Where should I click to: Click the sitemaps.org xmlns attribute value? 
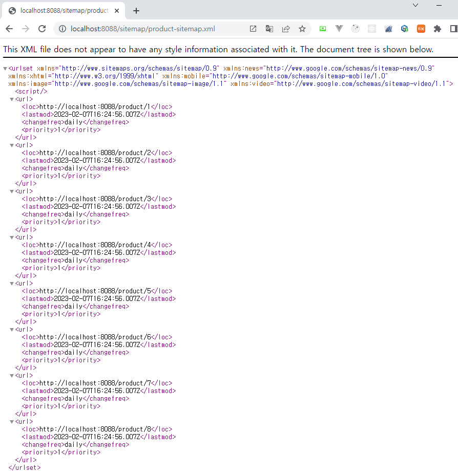click(x=139, y=69)
